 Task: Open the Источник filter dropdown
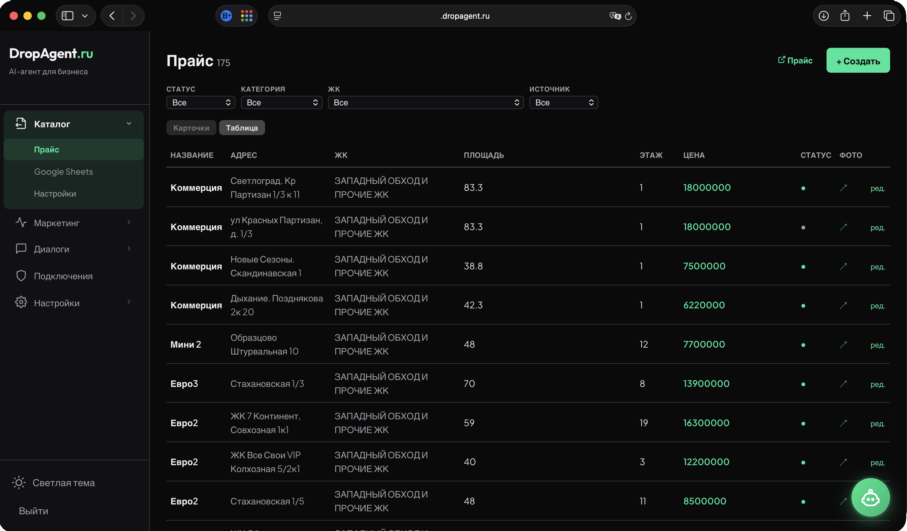[x=564, y=103]
